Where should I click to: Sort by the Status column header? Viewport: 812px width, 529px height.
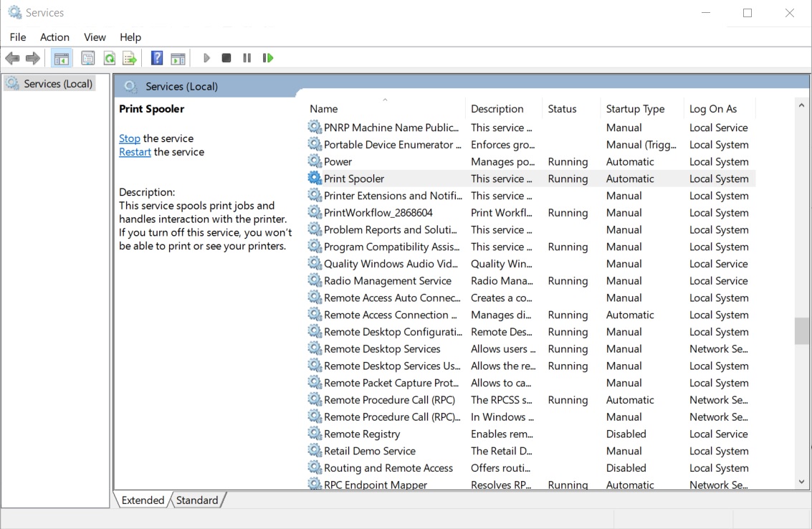[x=571, y=109]
